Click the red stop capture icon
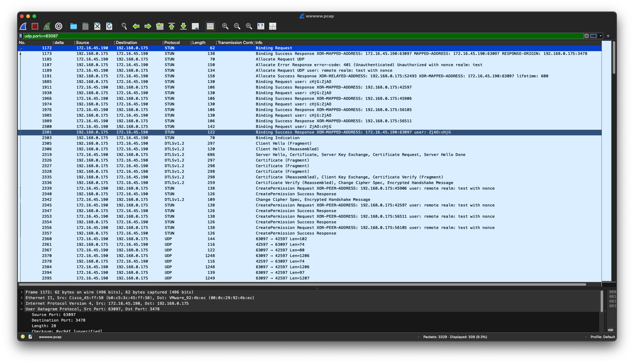This screenshot has width=634, height=364. (35, 27)
